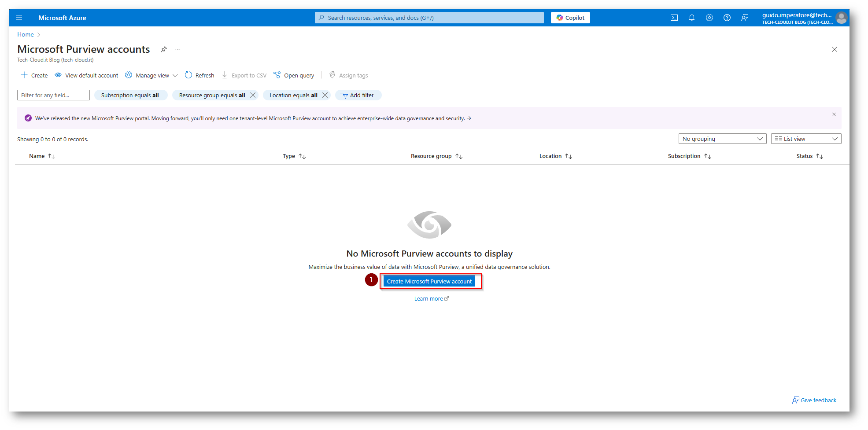Open the new Purview portal announcement arrow

[469, 118]
